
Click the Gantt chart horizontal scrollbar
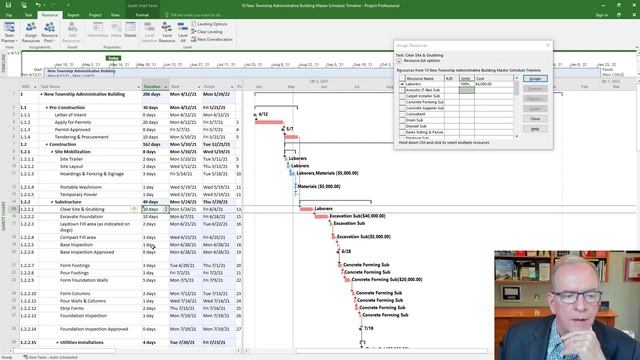(391, 351)
